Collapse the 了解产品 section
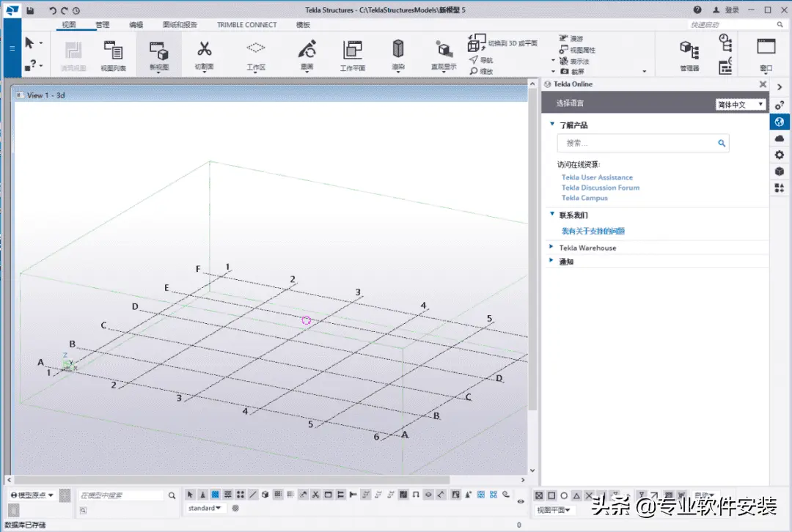This screenshot has width=792, height=532. point(552,124)
